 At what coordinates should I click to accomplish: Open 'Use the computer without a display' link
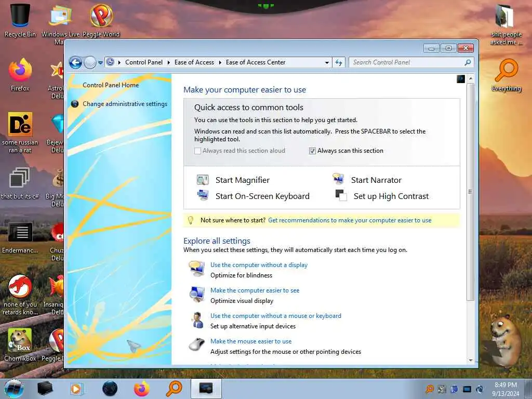pos(259,265)
